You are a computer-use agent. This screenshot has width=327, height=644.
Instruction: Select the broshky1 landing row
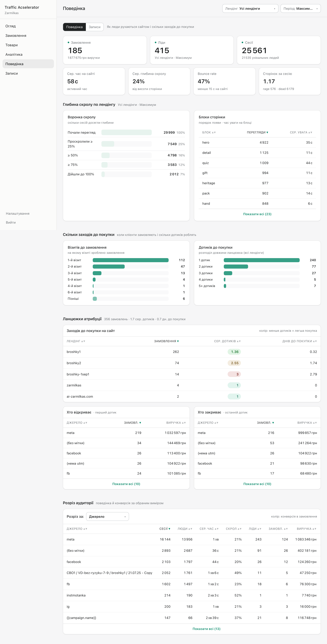(192, 352)
